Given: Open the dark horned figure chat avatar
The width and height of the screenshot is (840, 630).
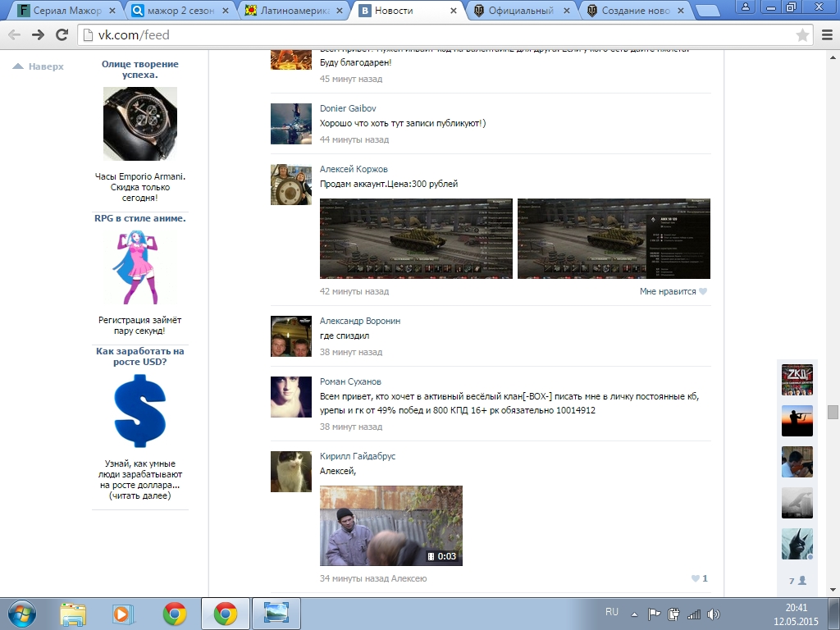Looking at the screenshot, I should (797, 545).
